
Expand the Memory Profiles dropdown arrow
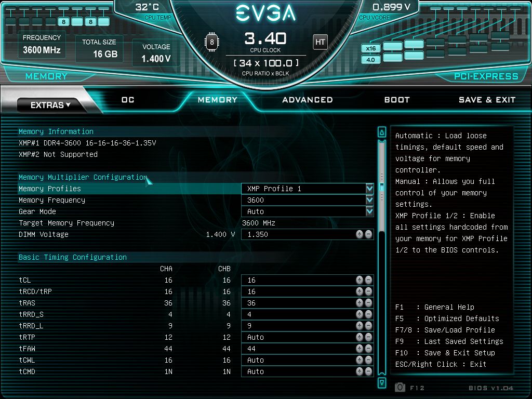point(369,189)
